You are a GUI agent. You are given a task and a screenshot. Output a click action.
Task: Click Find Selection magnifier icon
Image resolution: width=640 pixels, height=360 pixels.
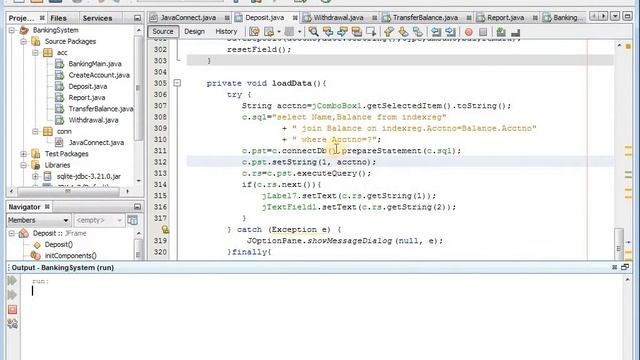coord(313,31)
